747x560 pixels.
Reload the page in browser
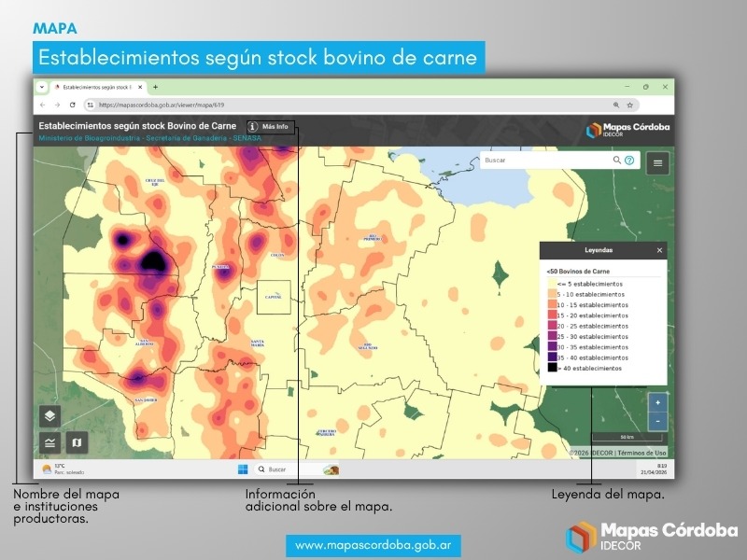pyautogui.click(x=73, y=105)
